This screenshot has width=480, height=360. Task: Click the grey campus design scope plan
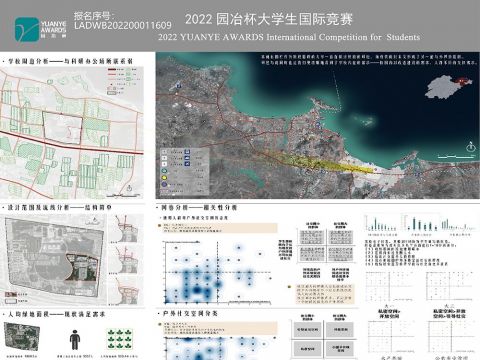(x=53, y=259)
